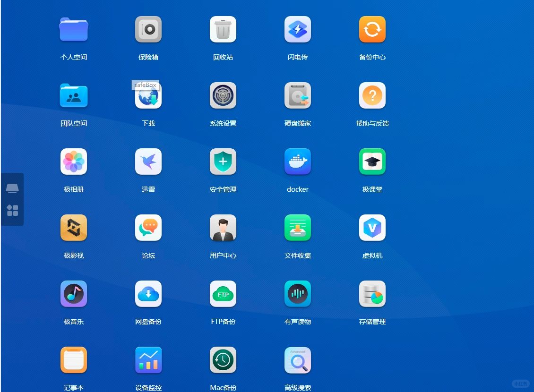Launch the 迅雷 Xunlei app
Screen dimensions: 534x392
[x=148, y=162]
